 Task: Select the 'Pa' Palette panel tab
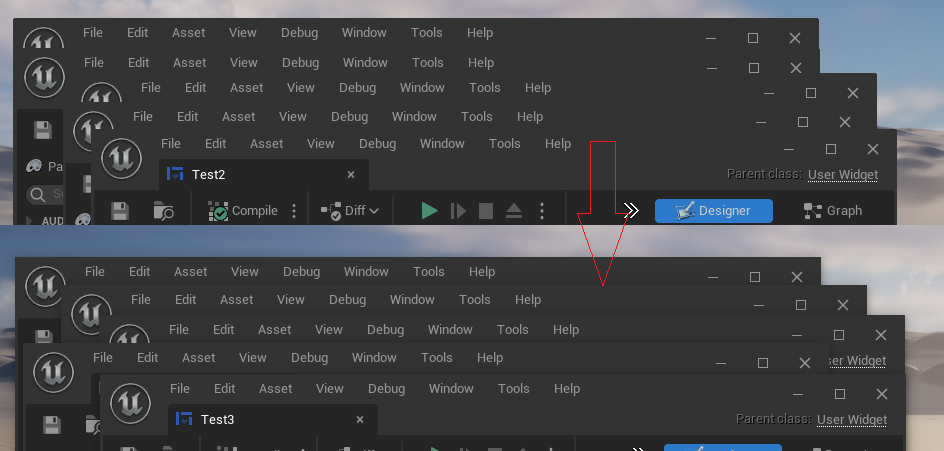tap(44, 166)
